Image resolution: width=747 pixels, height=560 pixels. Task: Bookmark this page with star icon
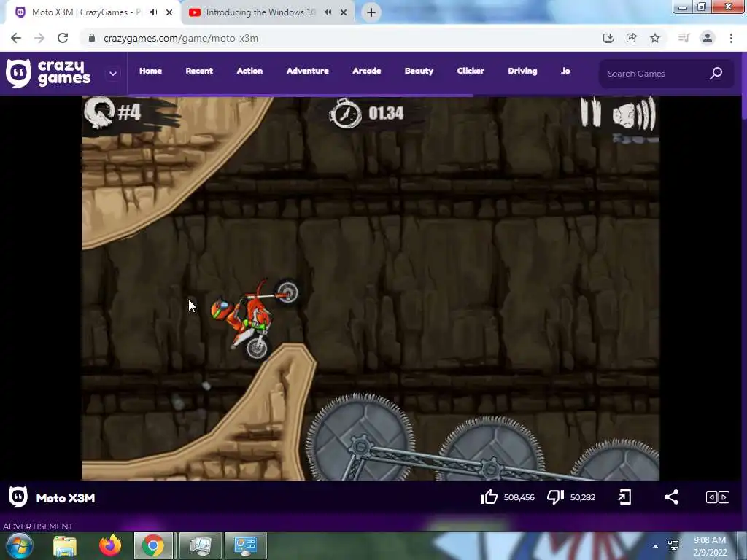pyautogui.click(x=655, y=38)
